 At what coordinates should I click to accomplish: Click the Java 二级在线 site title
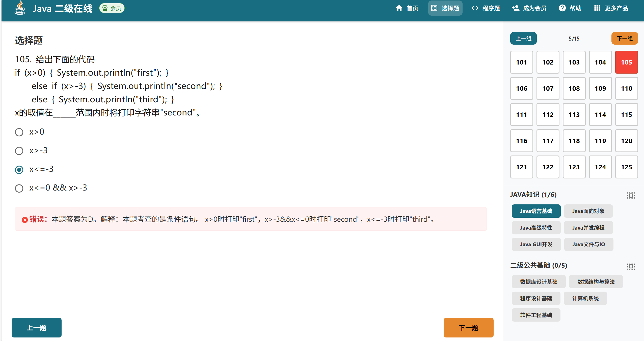coord(63,8)
